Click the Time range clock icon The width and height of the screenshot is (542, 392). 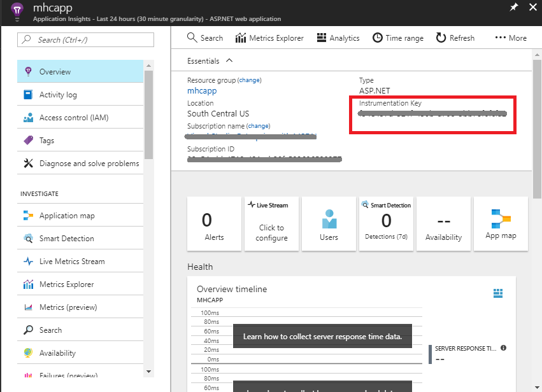tap(378, 38)
